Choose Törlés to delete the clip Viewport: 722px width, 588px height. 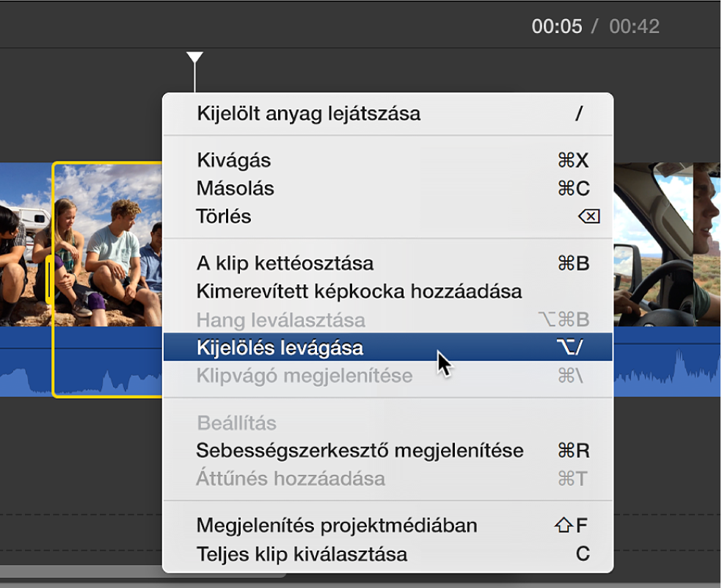pos(224,217)
